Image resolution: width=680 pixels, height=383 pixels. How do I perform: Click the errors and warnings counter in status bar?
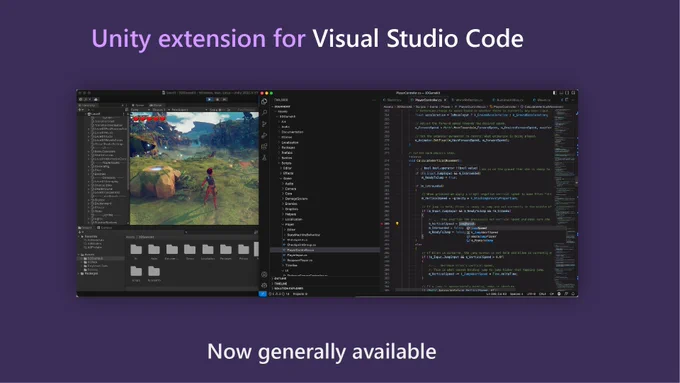tap(279, 294)
